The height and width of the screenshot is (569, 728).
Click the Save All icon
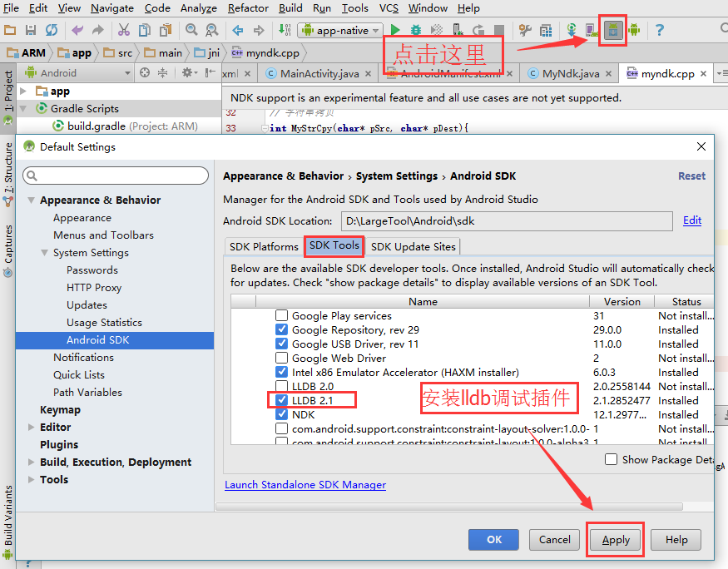[x=31, y=31]
